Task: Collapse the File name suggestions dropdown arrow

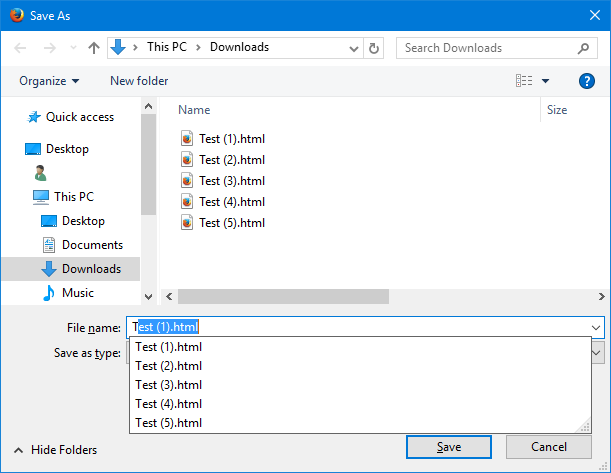Action: (596, 328)
